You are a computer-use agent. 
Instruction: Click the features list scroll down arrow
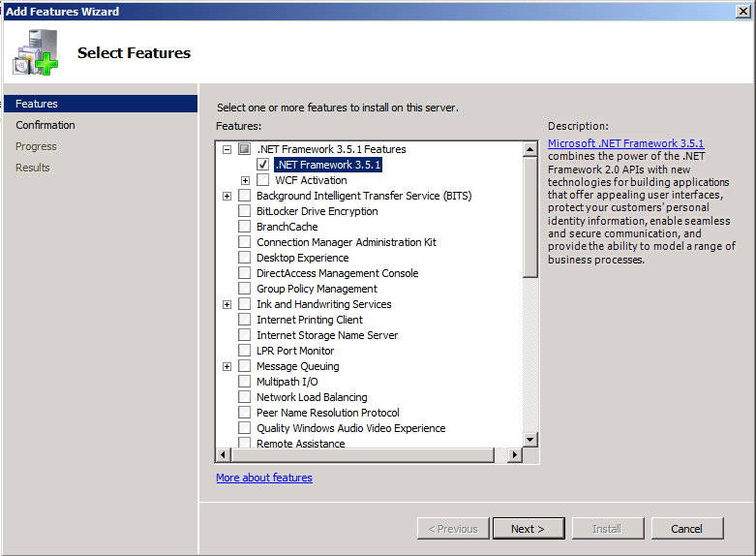point(529,439)
